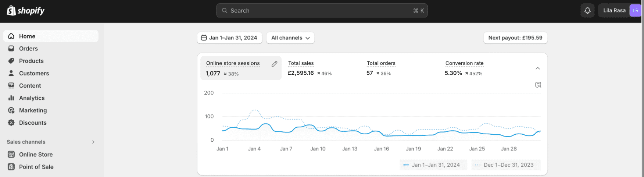Click the Shopify logo
The width and height of the screenshot is (644, 177).
pyautogui.click(x=25, y=11)
